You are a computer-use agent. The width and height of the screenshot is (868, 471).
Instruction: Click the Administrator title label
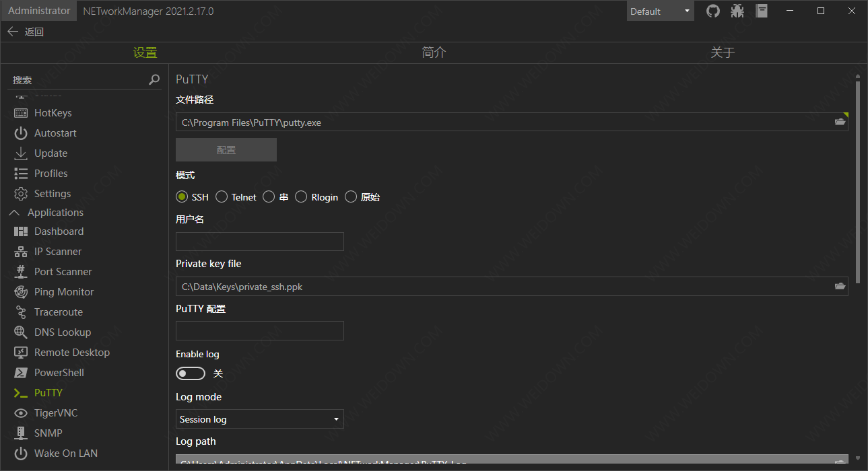pyautogui.click(x=39, y=11)
